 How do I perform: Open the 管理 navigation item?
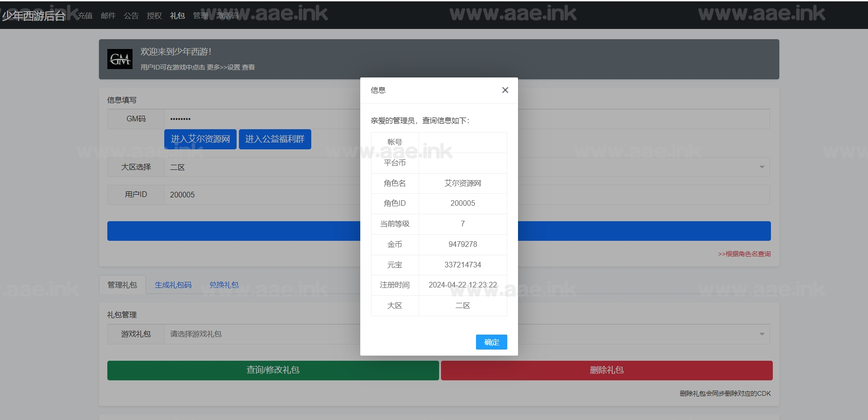(201, 15)
